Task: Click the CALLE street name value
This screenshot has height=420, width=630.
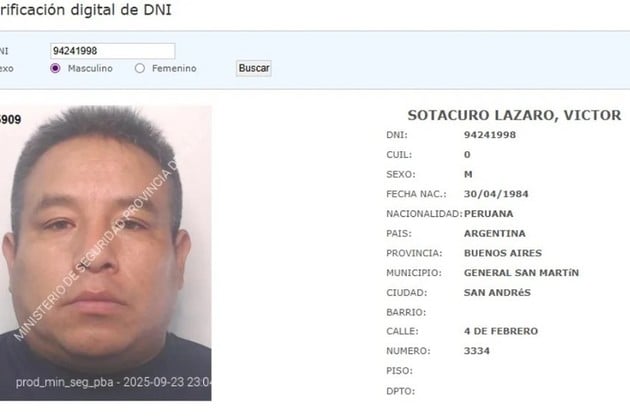Action: point(501,331)
